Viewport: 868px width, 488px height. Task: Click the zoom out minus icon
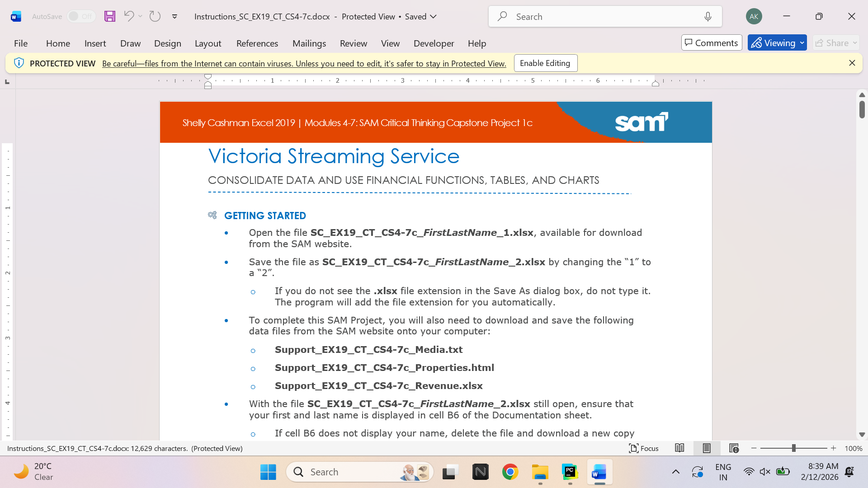point(754,448)
